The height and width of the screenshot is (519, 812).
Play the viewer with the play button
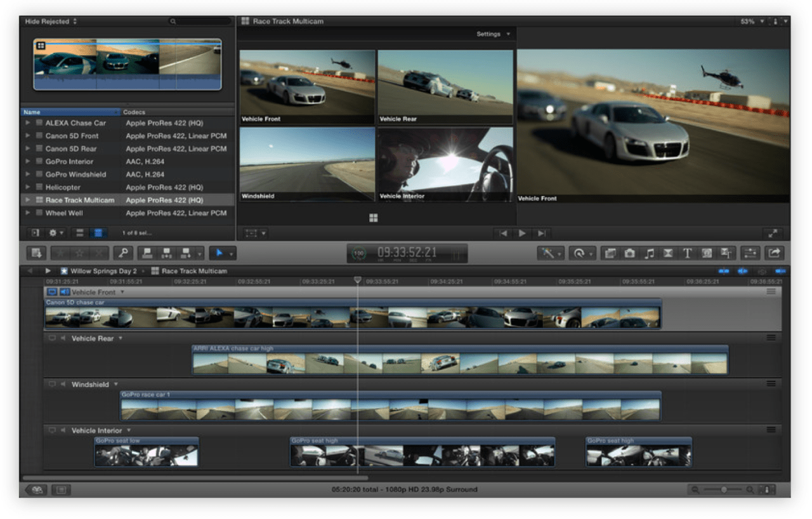(x=523, y=233)
